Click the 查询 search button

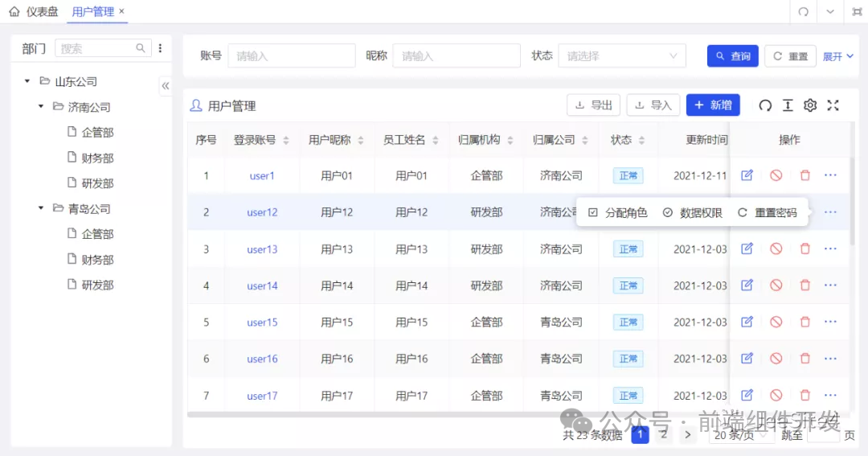732,56
